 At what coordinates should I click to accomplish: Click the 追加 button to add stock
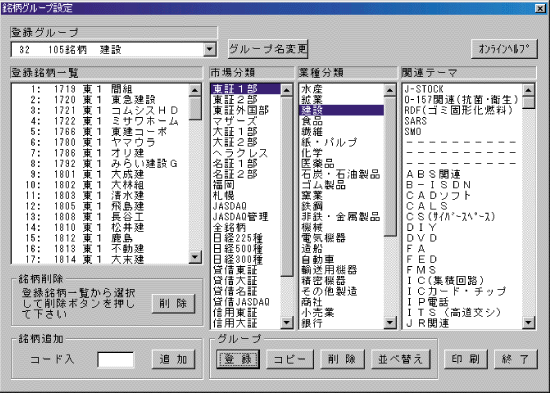click(173, 359)
